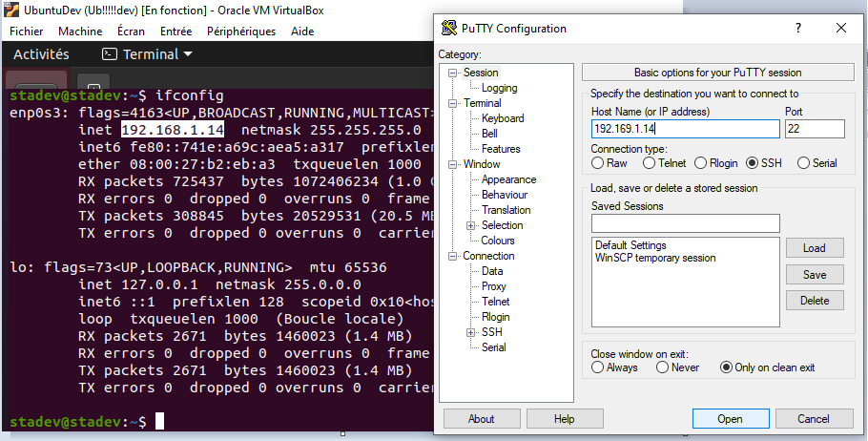Open the Périphériques menu

pyautogui.click(x=241, y=31)
